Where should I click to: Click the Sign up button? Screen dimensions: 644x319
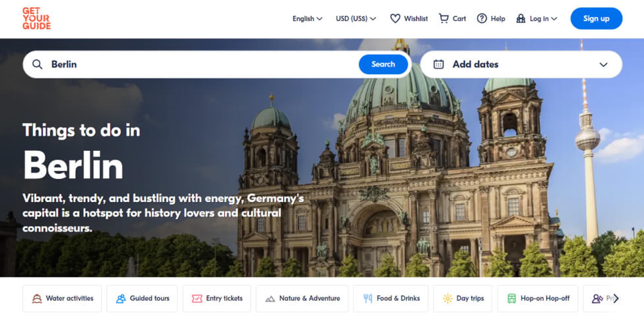[x=596, y=18]
